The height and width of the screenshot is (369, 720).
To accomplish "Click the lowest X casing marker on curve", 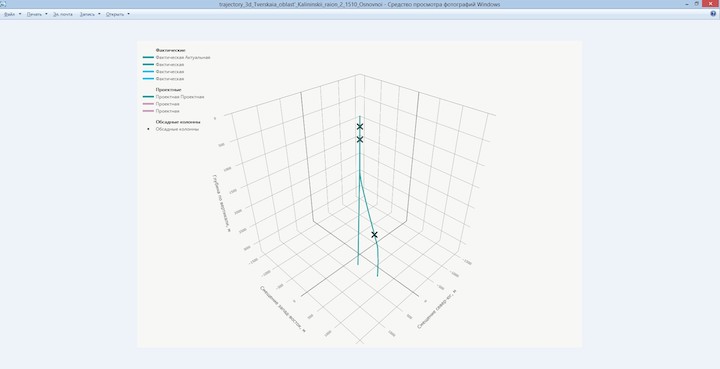I will (x=374, y=235).
